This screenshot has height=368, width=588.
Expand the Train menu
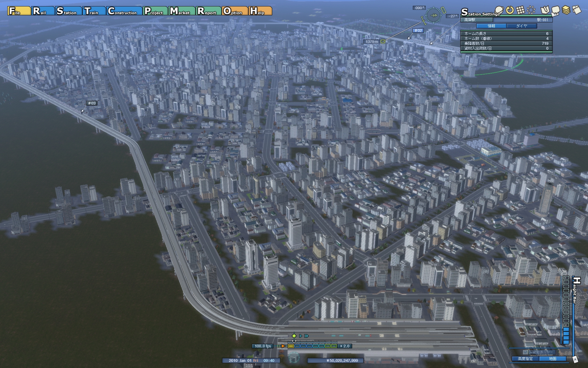point(95,11)
